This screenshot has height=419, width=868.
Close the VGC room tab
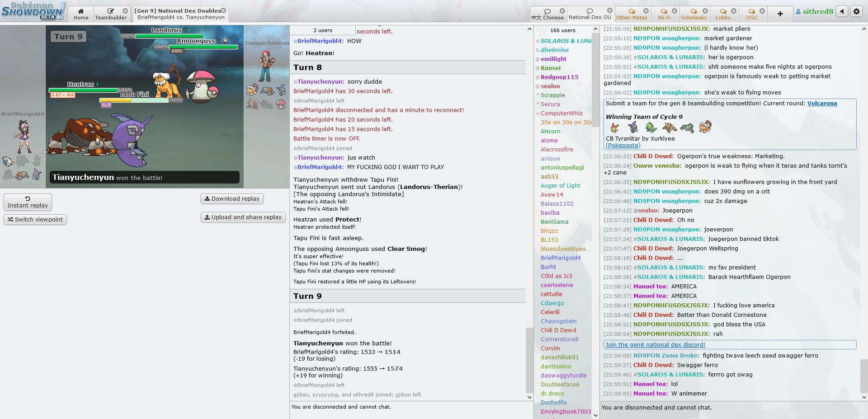coord(762,11)
